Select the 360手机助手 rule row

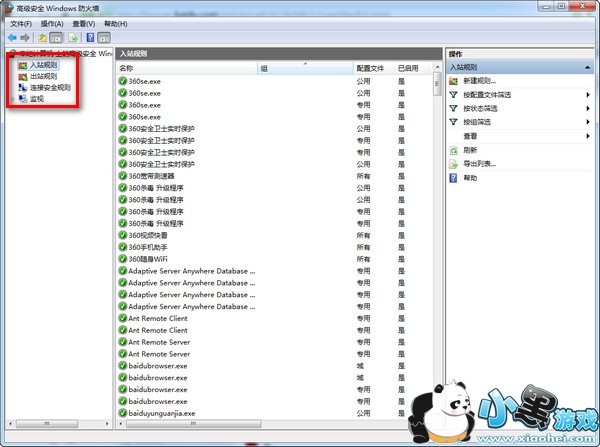(x=274, y=247)
